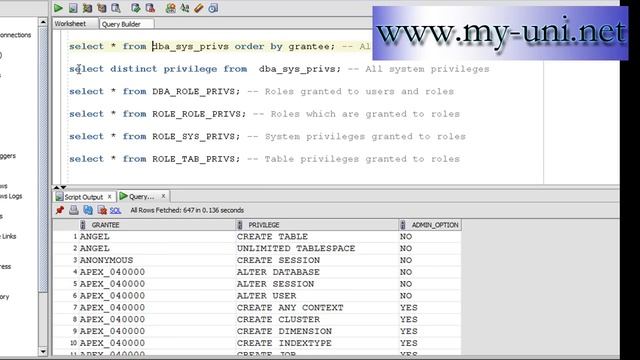Select the CREATE TABLE privilege cell
This screenshot has width=640, height=360.
(317, 237)
